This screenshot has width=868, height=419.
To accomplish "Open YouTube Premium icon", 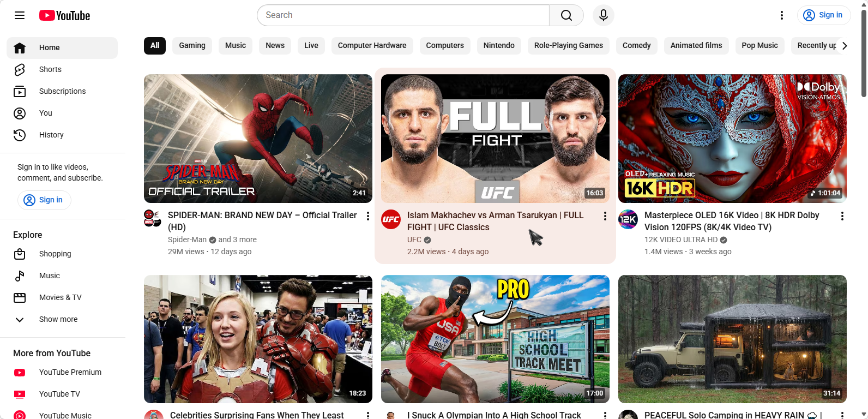I will click(20, 372).
